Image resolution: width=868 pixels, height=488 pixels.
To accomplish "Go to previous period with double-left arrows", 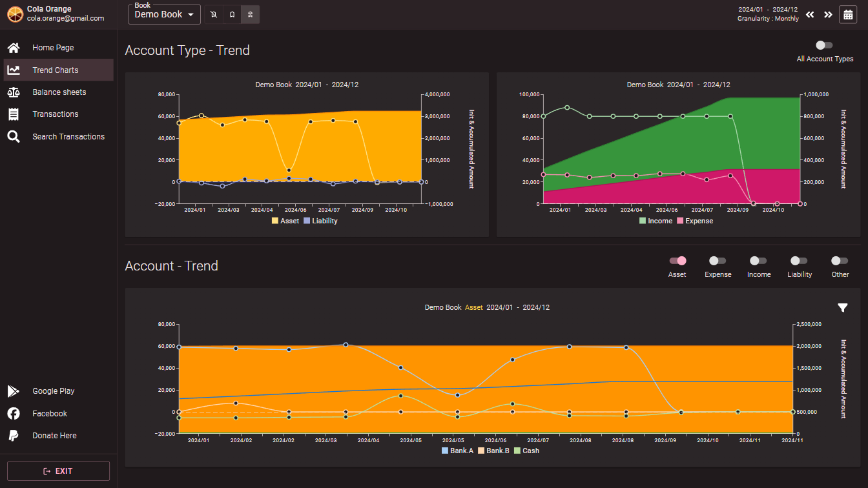I will [810, 14].
